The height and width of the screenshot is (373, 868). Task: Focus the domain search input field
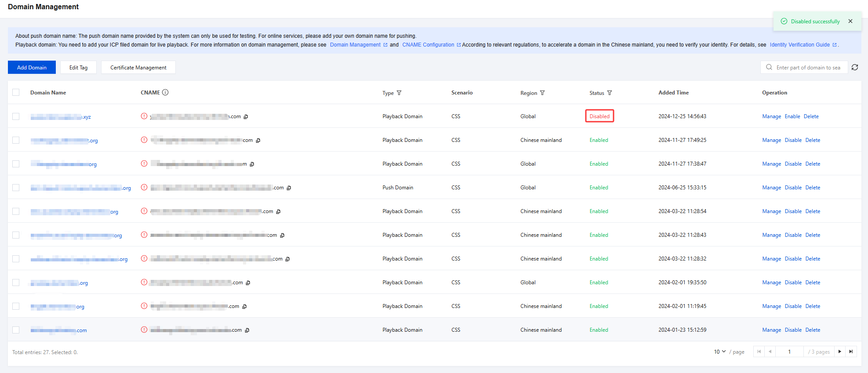point(808,67)
